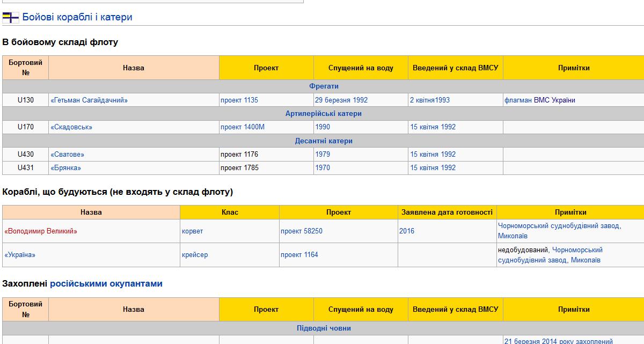Open the «Фрегати» section link
Image resolution: width=644 pixels, height=344 pixels.
point(324,86)
